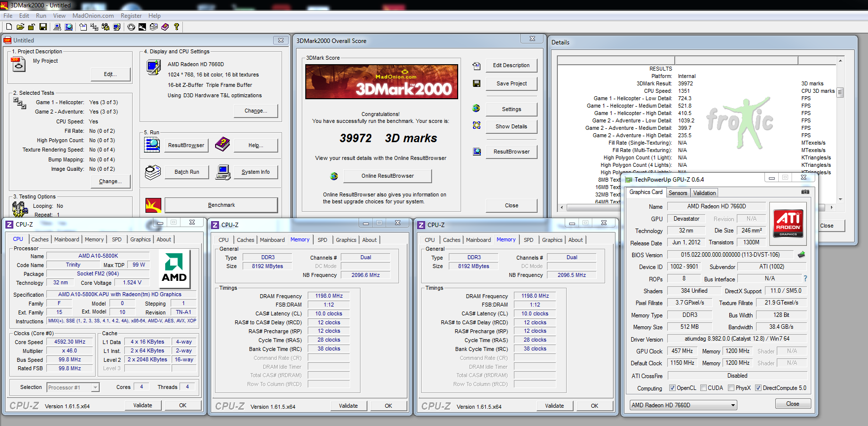This screenshot has height=426, width=868.
Task: Click the Show Details button
Action: [511, 127]
